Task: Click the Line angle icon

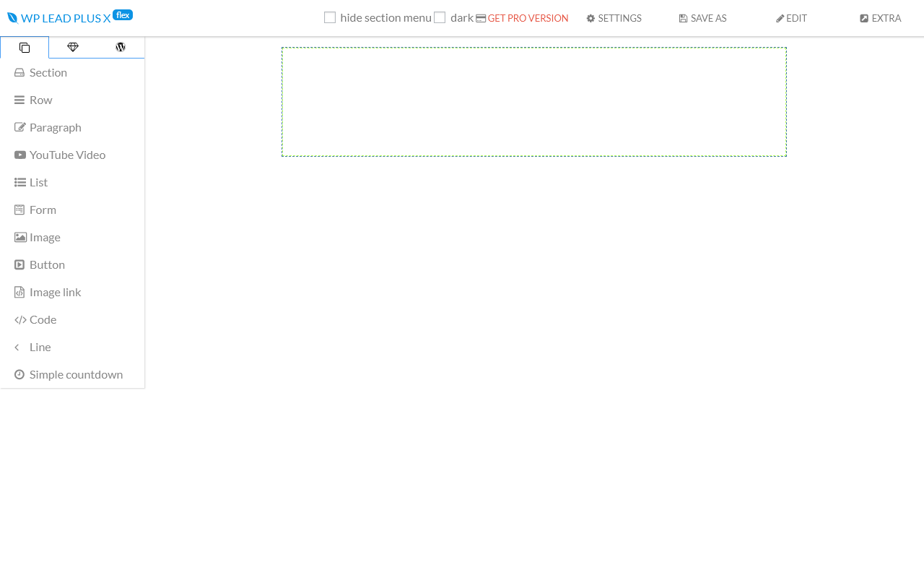Action: point(17,347)
